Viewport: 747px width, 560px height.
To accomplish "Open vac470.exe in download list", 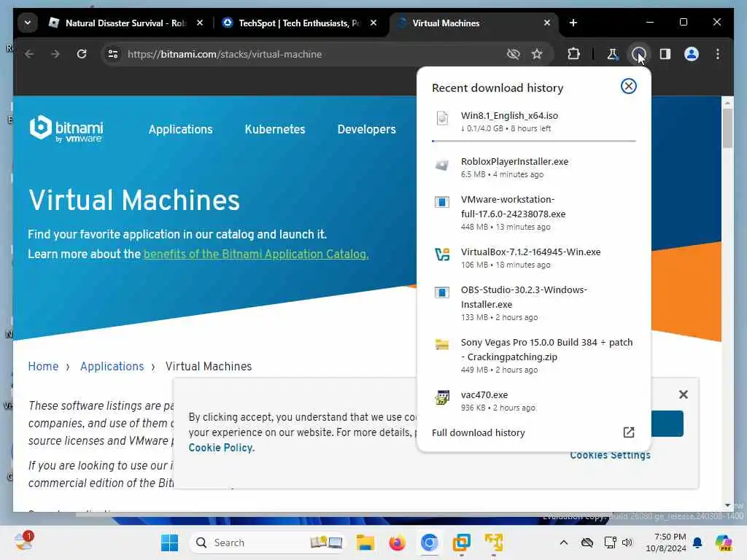I will point(533,401).
